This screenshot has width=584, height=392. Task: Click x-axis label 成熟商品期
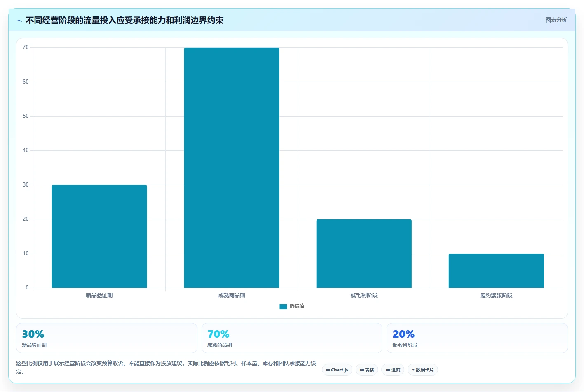(232, 295)
